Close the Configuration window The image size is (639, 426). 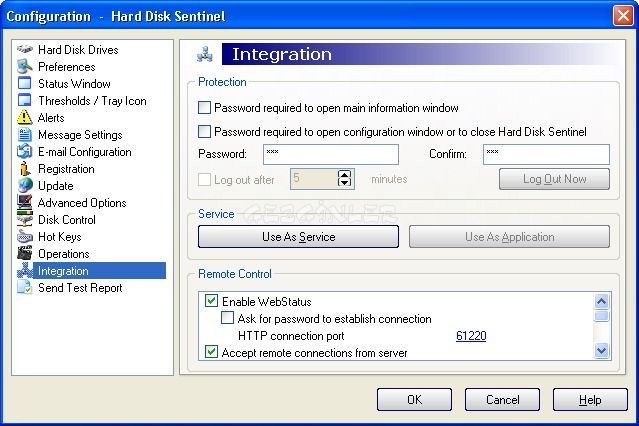623,15
